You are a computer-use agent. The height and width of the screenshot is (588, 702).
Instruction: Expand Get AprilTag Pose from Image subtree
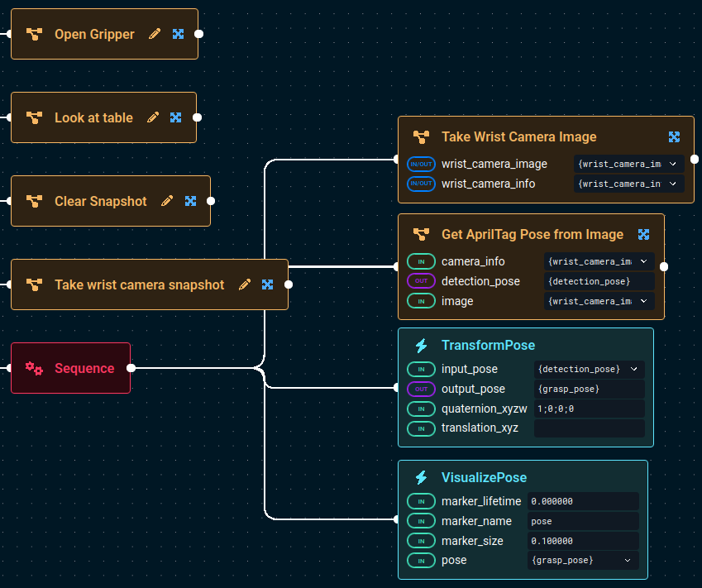pos(644,234)
